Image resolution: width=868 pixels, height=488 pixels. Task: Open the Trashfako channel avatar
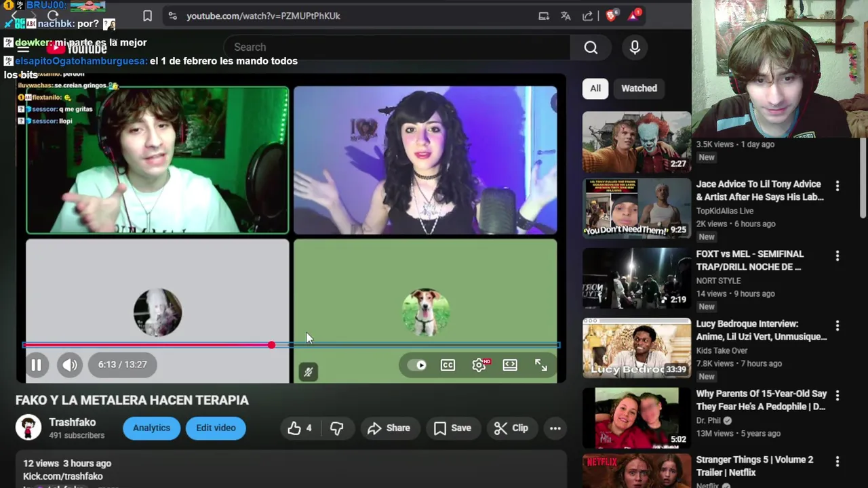(x=28, y=428)
